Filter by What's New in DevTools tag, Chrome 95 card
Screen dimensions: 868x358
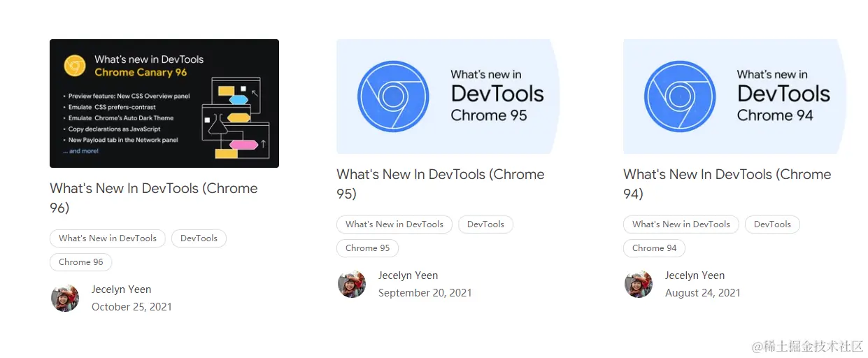tap(394, 224)
